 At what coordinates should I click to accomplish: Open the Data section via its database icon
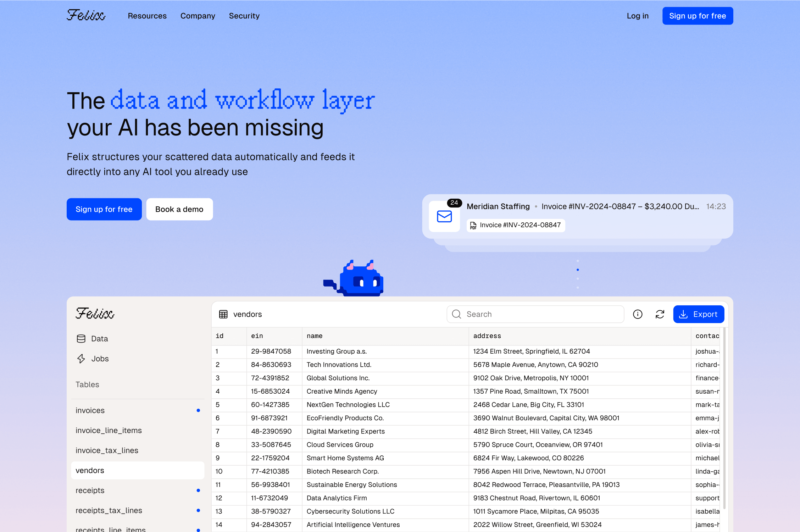click(81, 339)
